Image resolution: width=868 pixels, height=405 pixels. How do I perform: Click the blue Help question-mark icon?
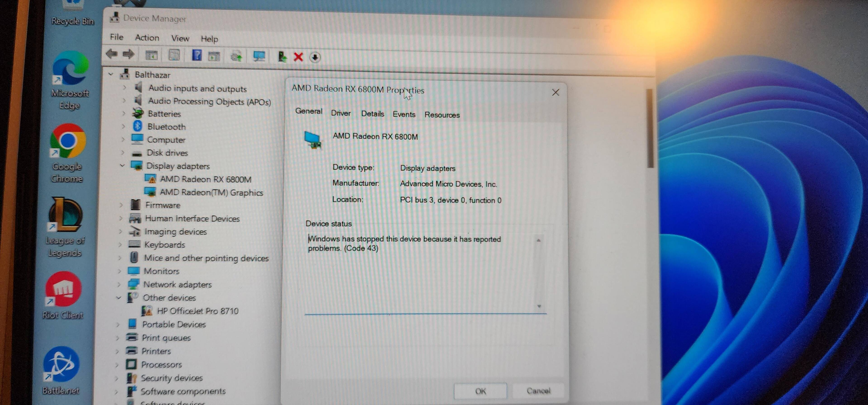point(197,55)
